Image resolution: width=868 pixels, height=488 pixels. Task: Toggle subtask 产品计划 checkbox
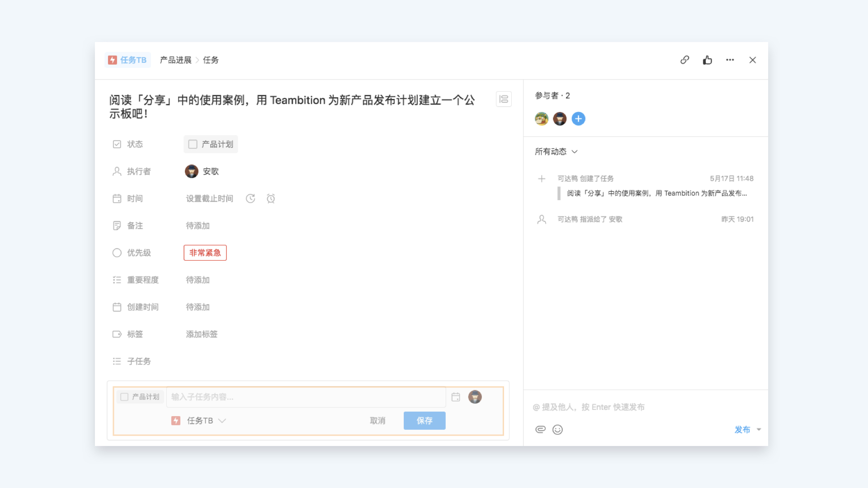click(x=124, y=397)
